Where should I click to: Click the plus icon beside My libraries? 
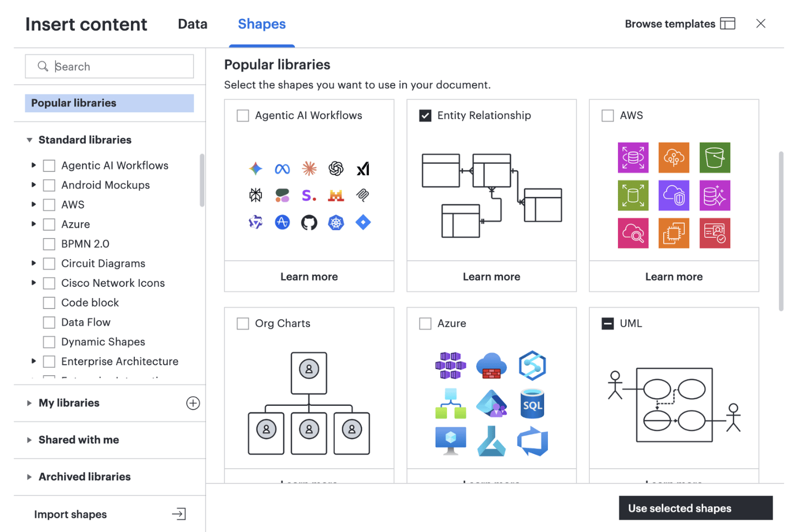click(x=193, y=403)
